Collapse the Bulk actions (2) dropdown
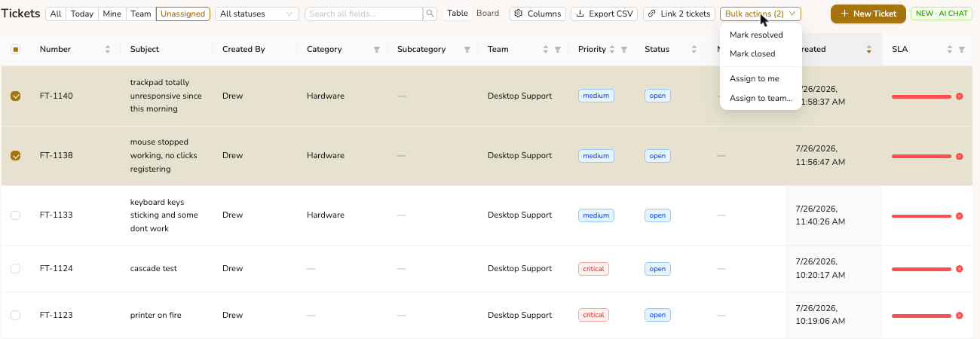The width and height of the screenshot is (980, 339). pyautogui.click(x=761, y=14)
